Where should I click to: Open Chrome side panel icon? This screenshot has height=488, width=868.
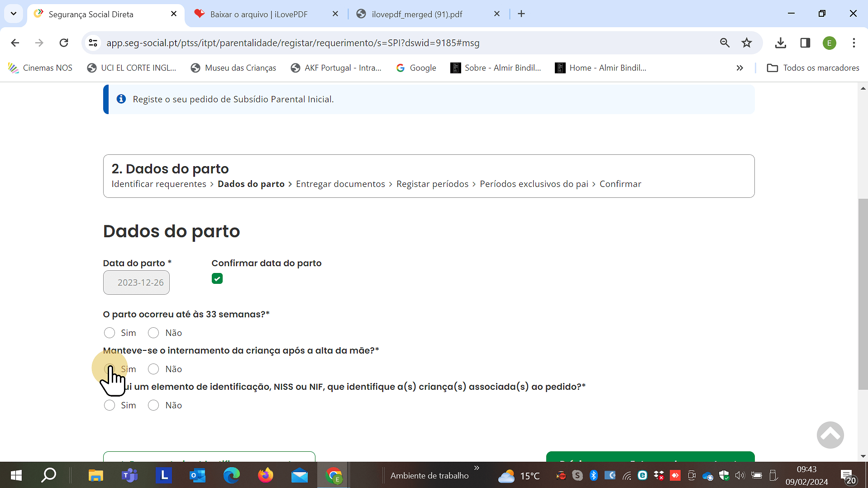pos(806,43)
